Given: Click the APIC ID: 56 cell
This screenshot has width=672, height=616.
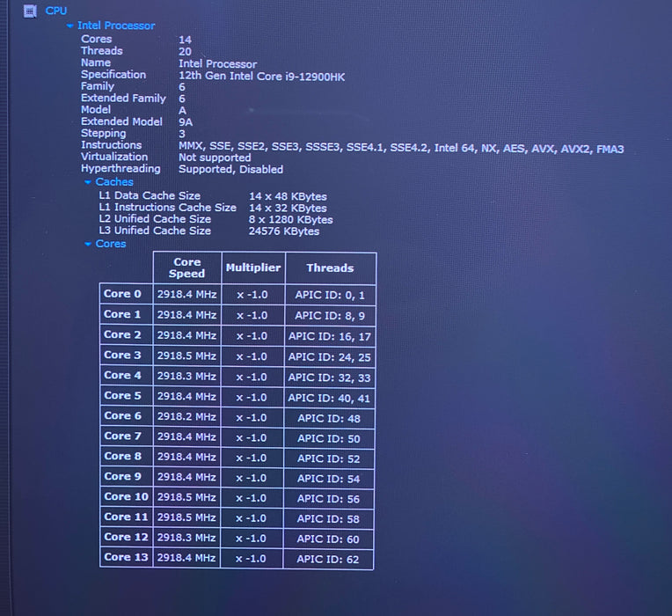Looking at the screenshot, I should (x=328, y=499).
